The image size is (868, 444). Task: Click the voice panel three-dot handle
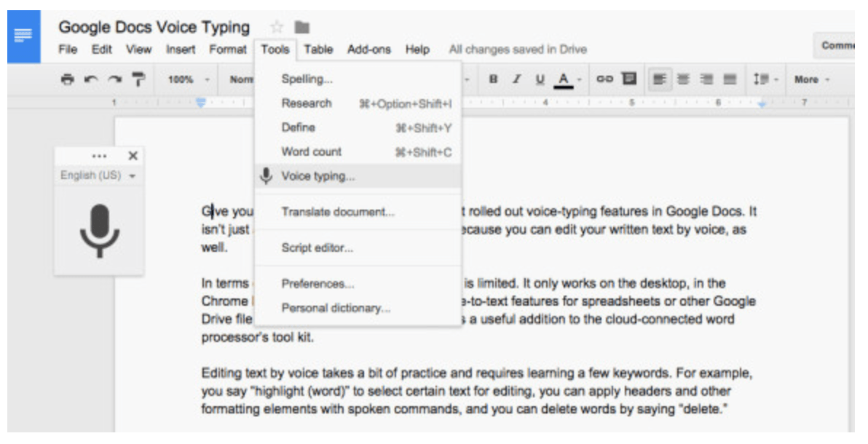(x=100, y=156)
